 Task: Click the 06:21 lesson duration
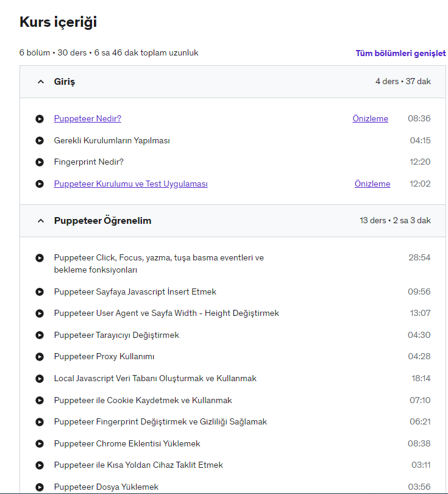420,421
